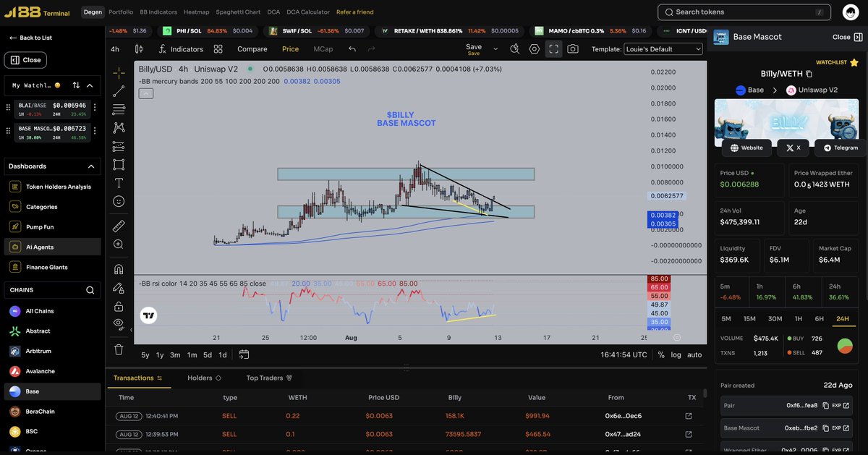Open chart settings hexagon icon

click(x=535, y=48)
